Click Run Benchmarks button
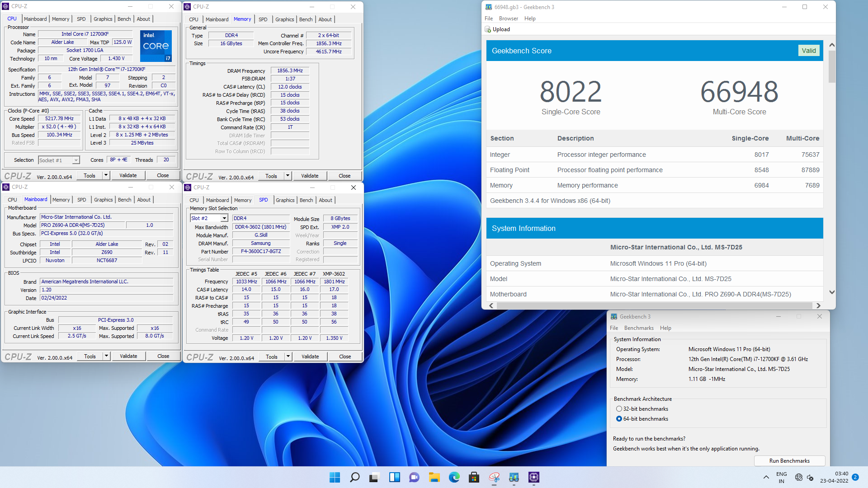Image resolution: width=868 pixels, height=488 pixels. click(x=789, y=461)
